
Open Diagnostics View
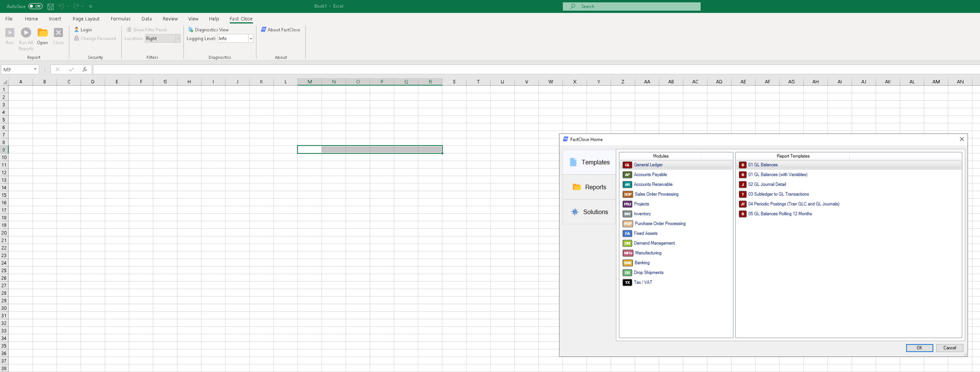click(209, 29)
